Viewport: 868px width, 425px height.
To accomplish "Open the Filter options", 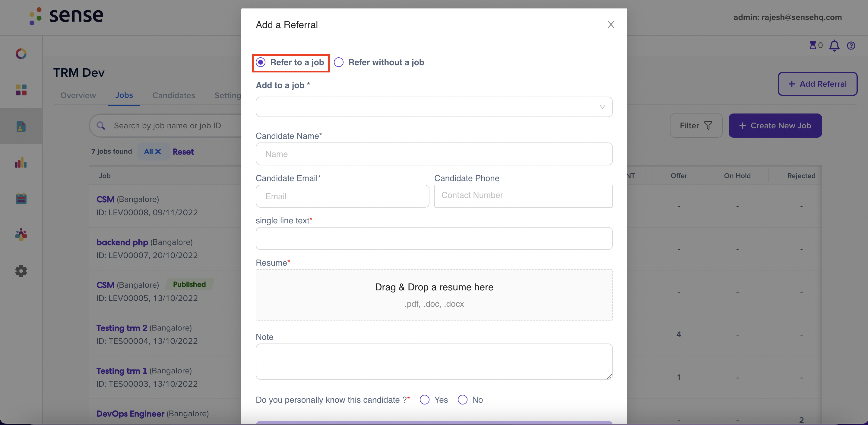I will [x=696, y=126].
